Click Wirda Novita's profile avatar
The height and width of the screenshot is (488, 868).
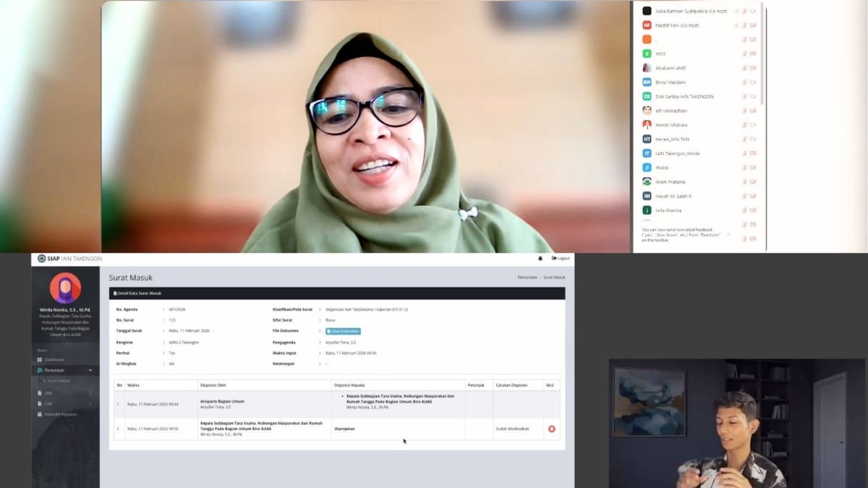click(65, 288)
